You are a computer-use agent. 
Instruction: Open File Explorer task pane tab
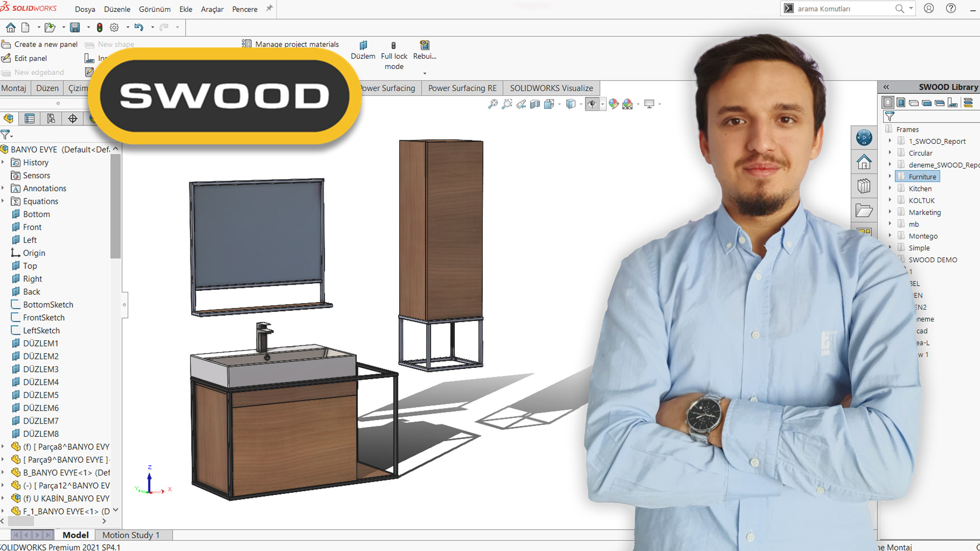pos(864,210)
